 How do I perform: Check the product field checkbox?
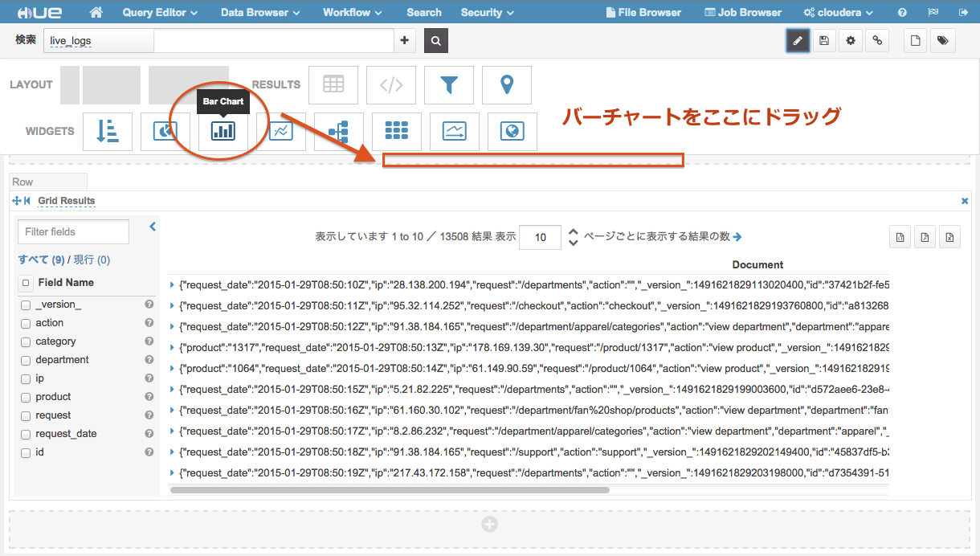pos(26,398)
